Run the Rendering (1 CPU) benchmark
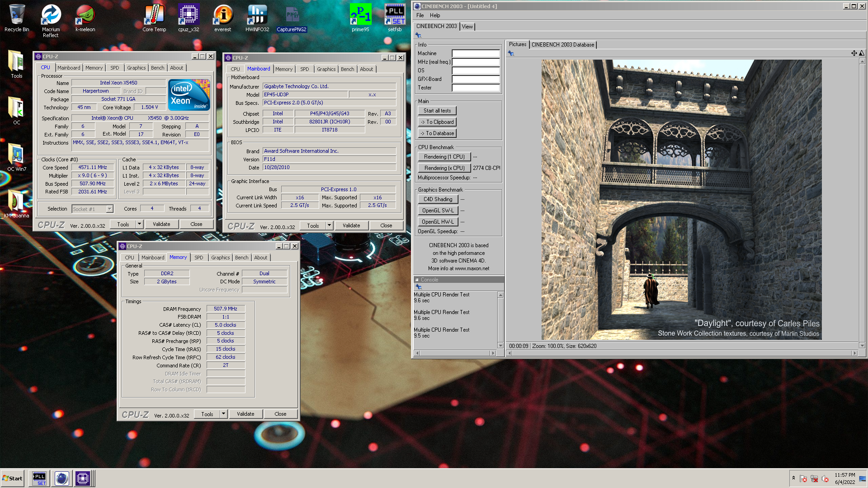 444,157
